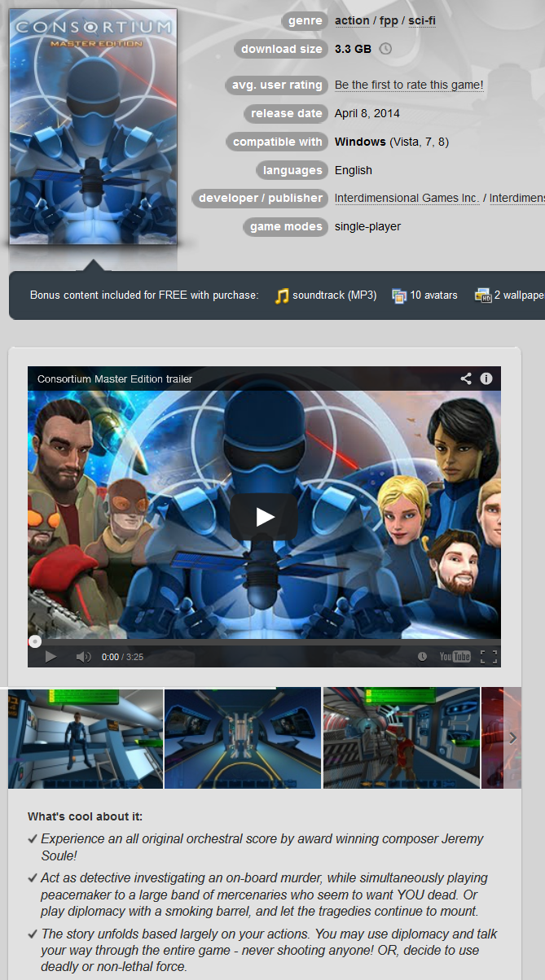
Task: Click the 'download size' label pill
Action: [x=281, y=49]
